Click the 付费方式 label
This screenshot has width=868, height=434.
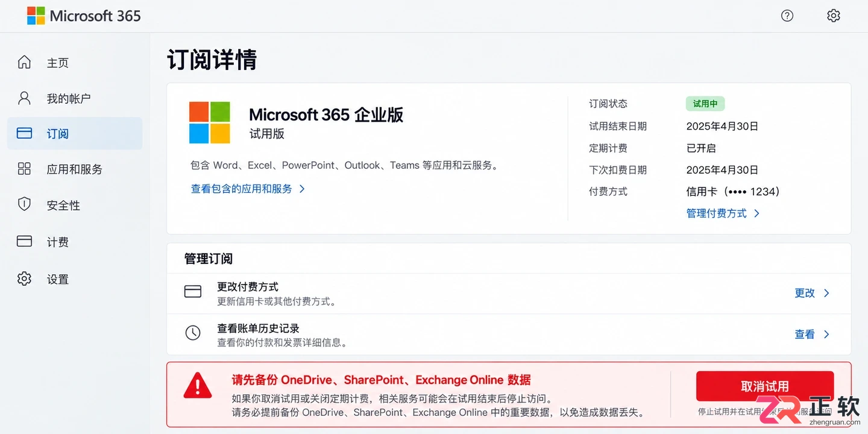pos(608,192)
